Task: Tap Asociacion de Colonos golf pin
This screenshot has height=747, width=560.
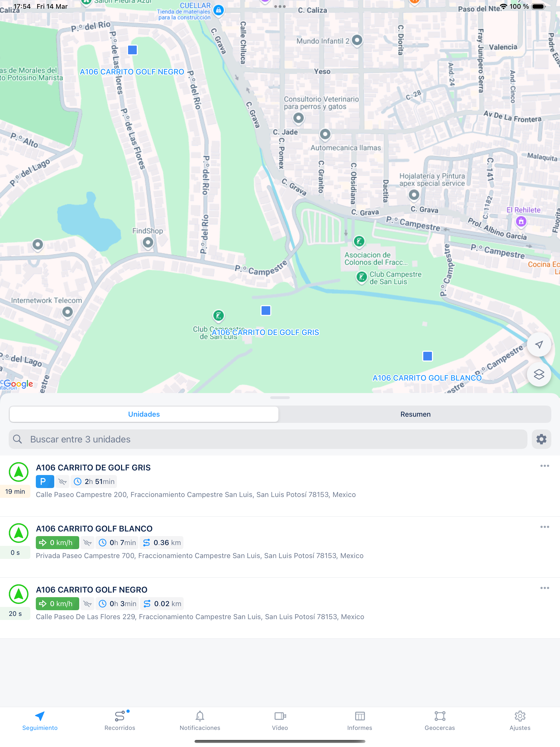Action: [x=359, y=242]
